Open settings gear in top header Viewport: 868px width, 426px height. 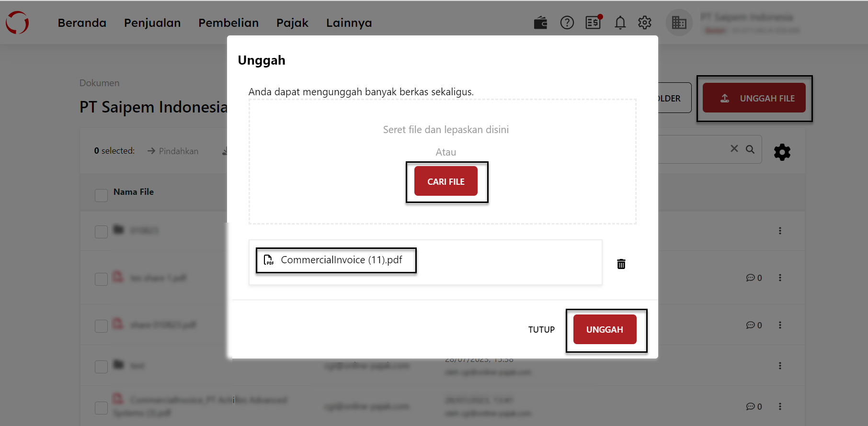[645, 22]
